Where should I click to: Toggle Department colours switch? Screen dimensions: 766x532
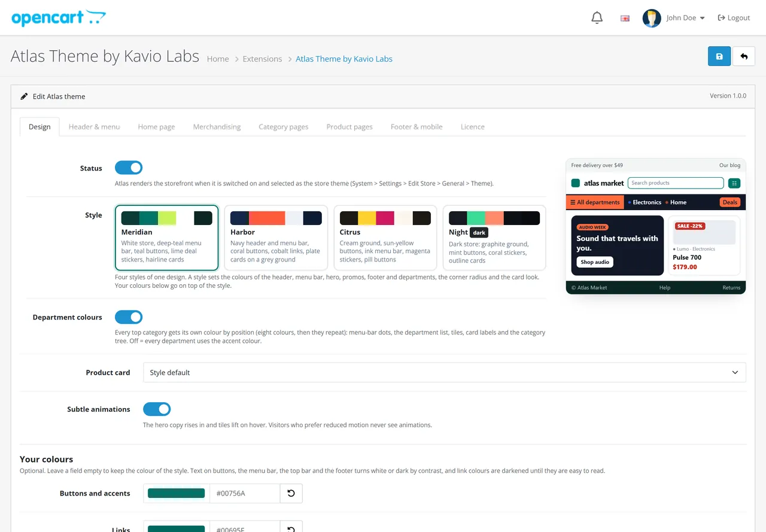tap(129, 317)
